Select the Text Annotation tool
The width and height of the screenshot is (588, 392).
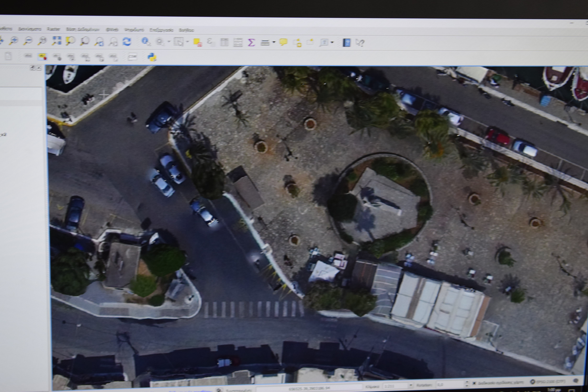(x=324, y=42)
